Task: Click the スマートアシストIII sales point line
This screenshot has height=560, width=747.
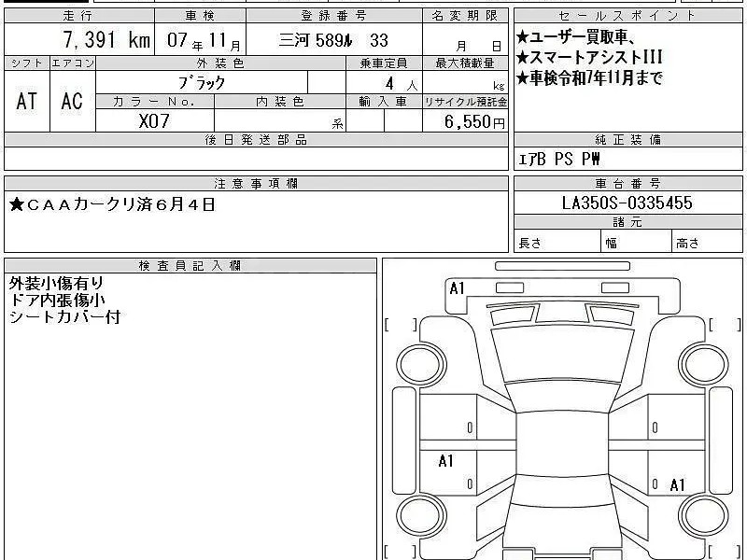Action: (x=590, y=58)
